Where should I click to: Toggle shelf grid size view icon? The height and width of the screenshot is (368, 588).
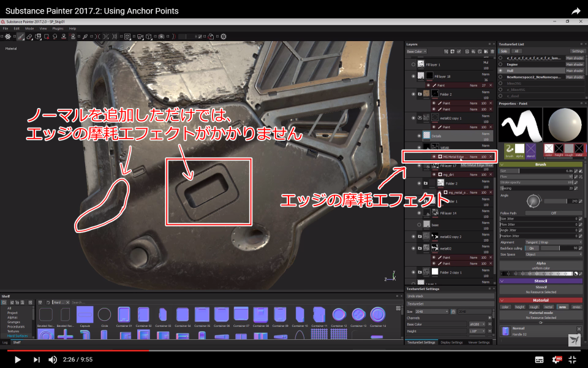pos(398,309)
